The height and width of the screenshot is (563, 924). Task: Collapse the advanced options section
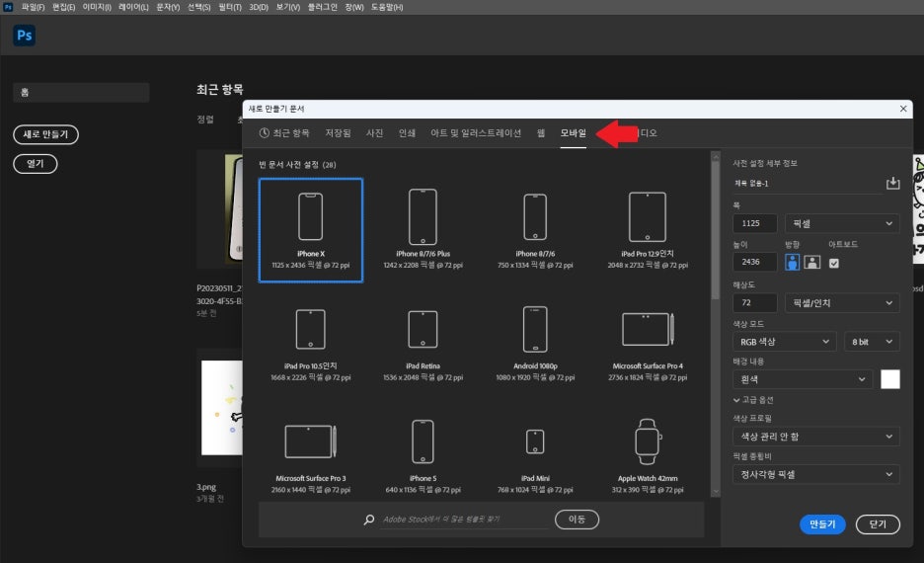point(753,400)
